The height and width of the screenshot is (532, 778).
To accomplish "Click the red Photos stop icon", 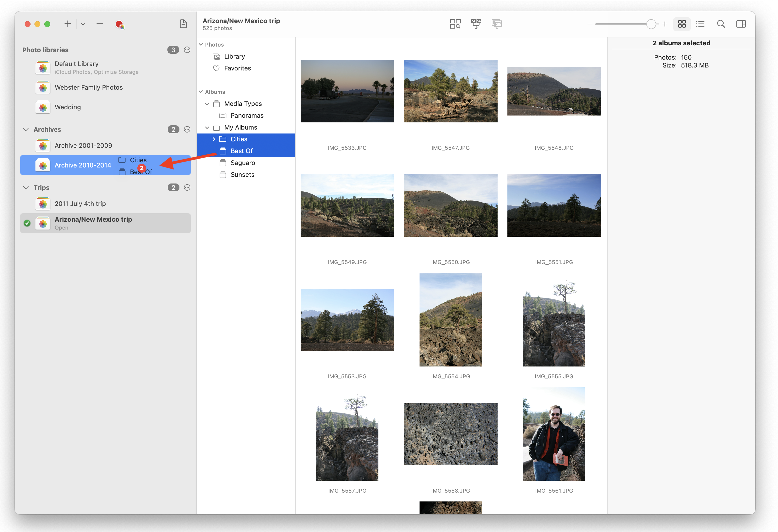I will pyautogui.click(x=119, y=24).
